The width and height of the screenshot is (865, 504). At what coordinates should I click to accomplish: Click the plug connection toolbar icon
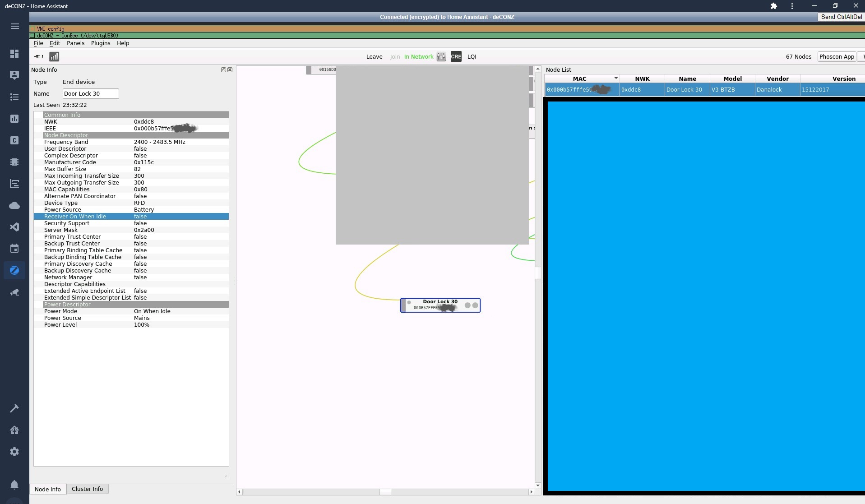[39, 56]
